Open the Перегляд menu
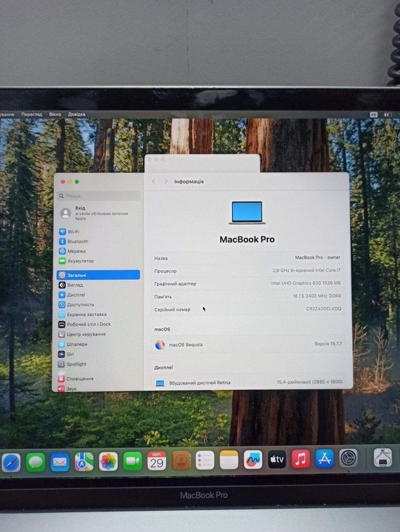This screenshot has height=532, width=400. tap(32, 115)
